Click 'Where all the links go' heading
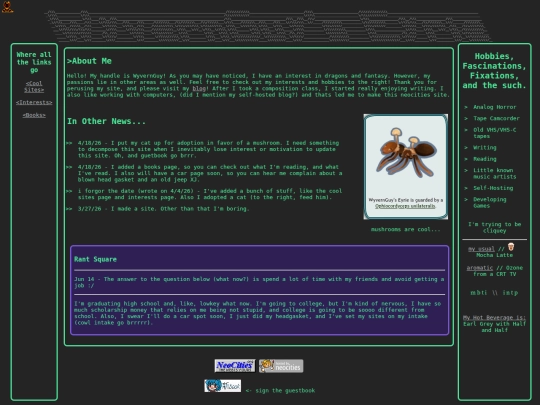This screenshot has width=540, height=405. coord(34,62)
